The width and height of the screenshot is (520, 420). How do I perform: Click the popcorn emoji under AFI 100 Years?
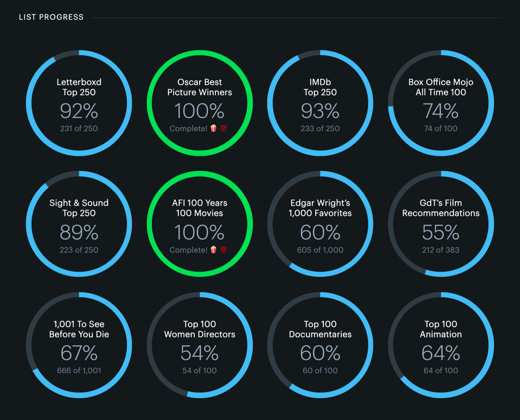[213, 250]
